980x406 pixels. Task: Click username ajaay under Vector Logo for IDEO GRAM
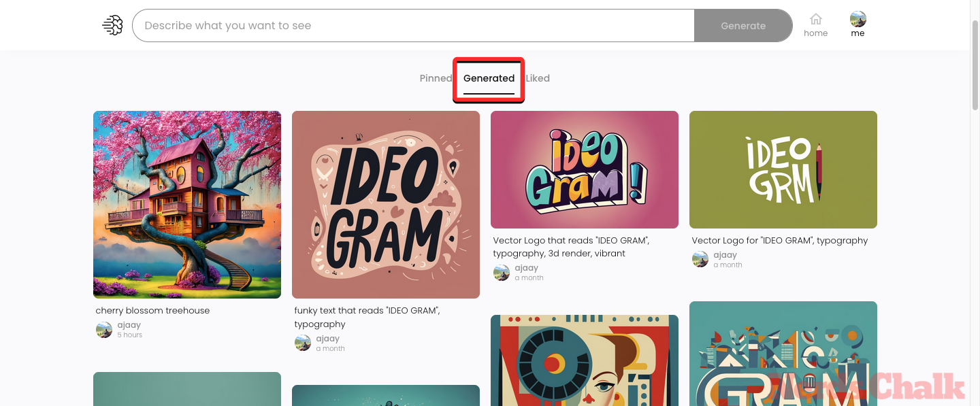(x=725, y=254)
